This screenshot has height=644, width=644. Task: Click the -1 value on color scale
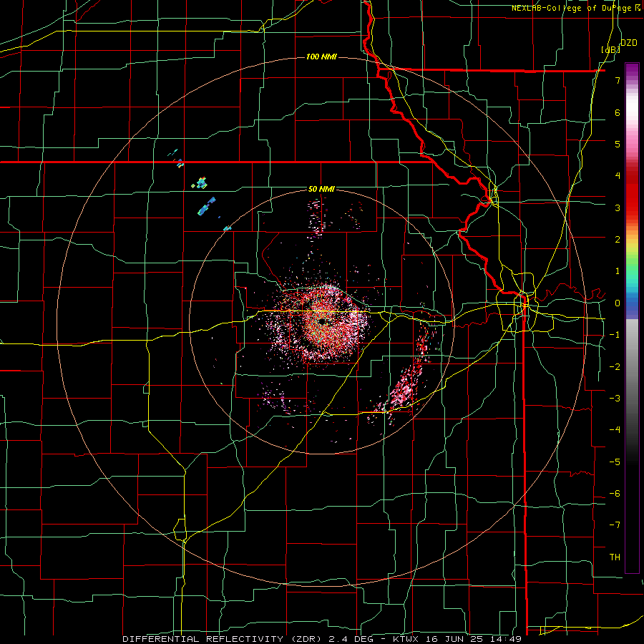[615, 335]
